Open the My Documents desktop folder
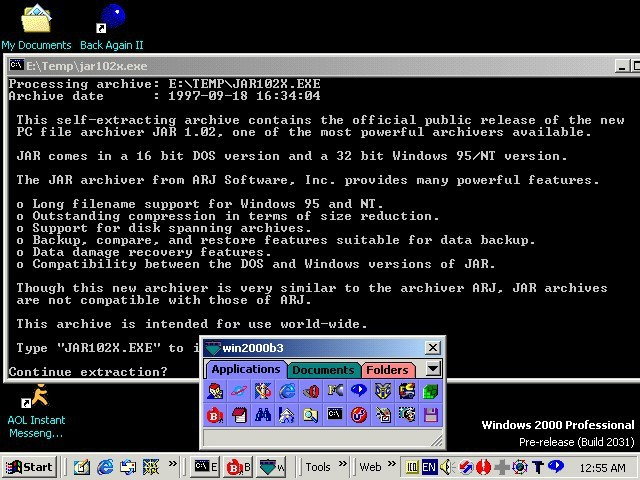 36,27
